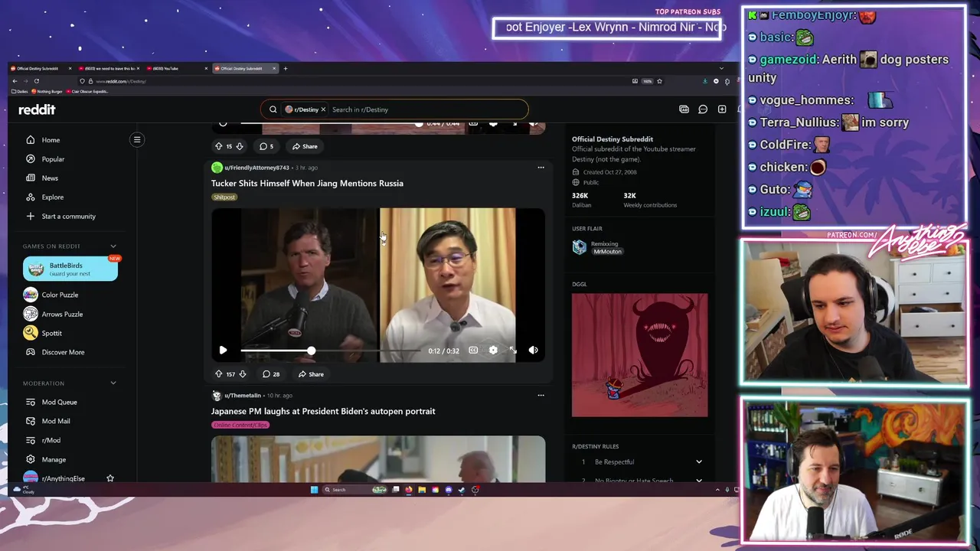The image size is (980, 551).
Task: Create a new post with plus icon
Action: 722,109
